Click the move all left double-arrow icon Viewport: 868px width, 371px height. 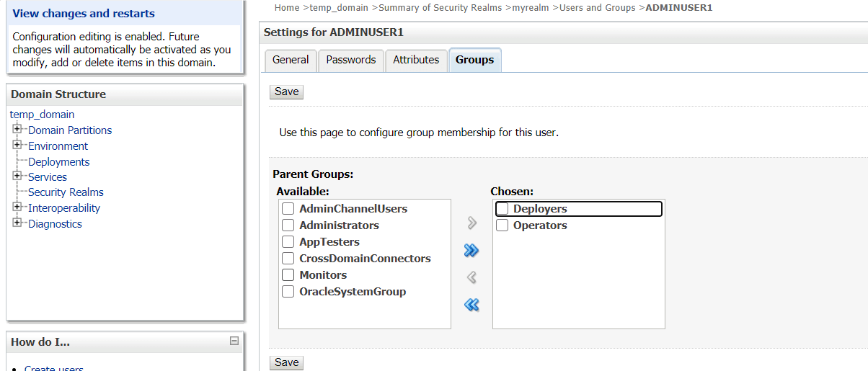click(x=471, y=305)
